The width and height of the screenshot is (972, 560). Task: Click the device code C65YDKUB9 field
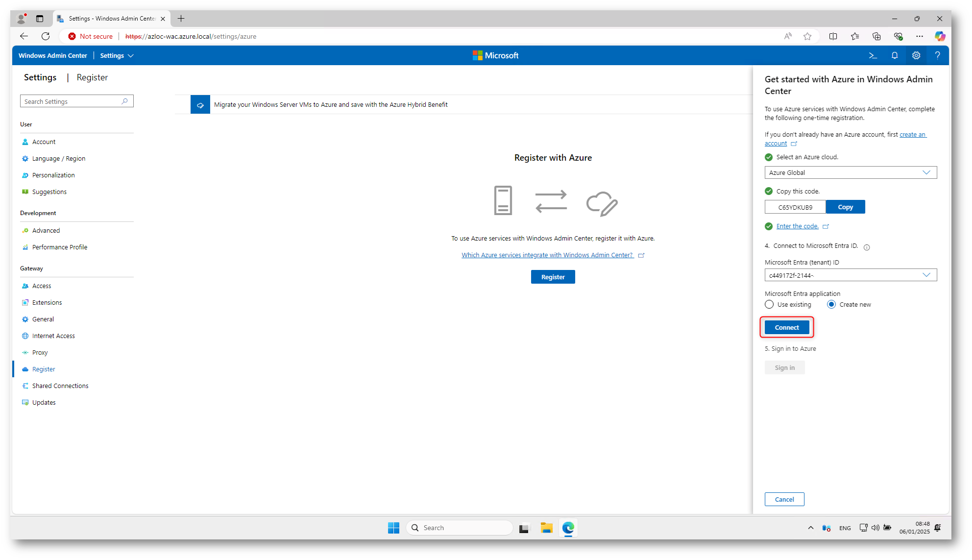795,207
